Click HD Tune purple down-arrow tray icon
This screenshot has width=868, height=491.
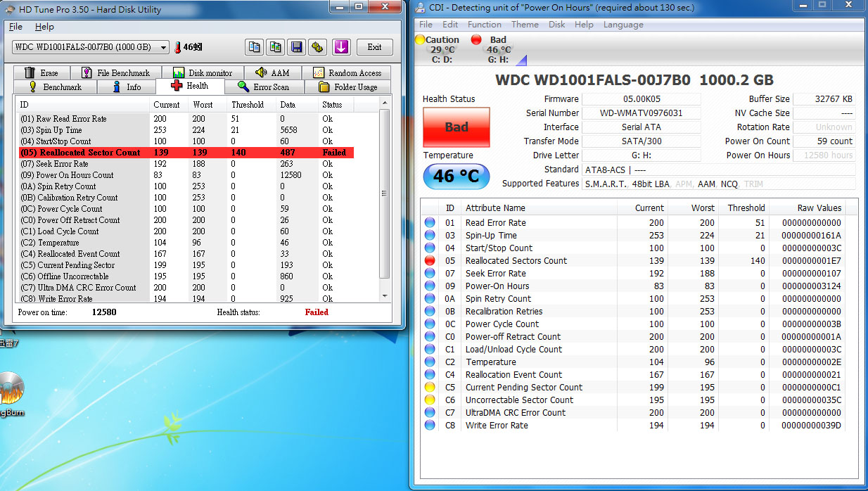coord(341,47)
